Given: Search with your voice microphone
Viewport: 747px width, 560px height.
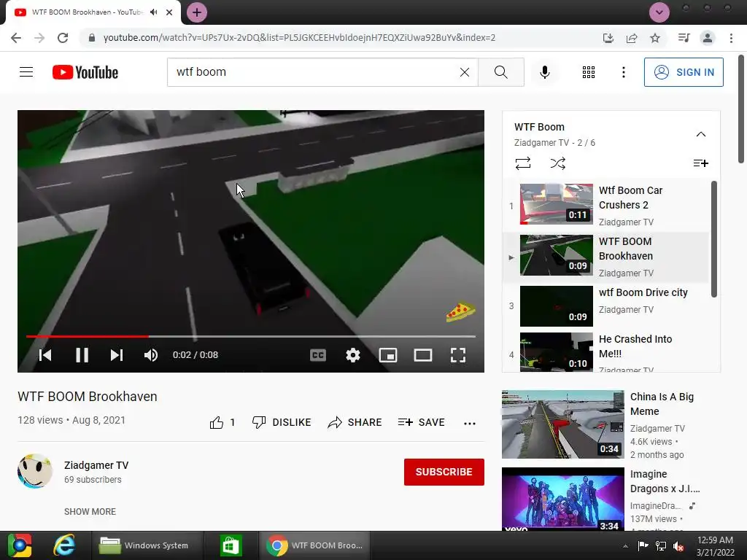Looking at the screenshot, I should click(x=545, y=72).
